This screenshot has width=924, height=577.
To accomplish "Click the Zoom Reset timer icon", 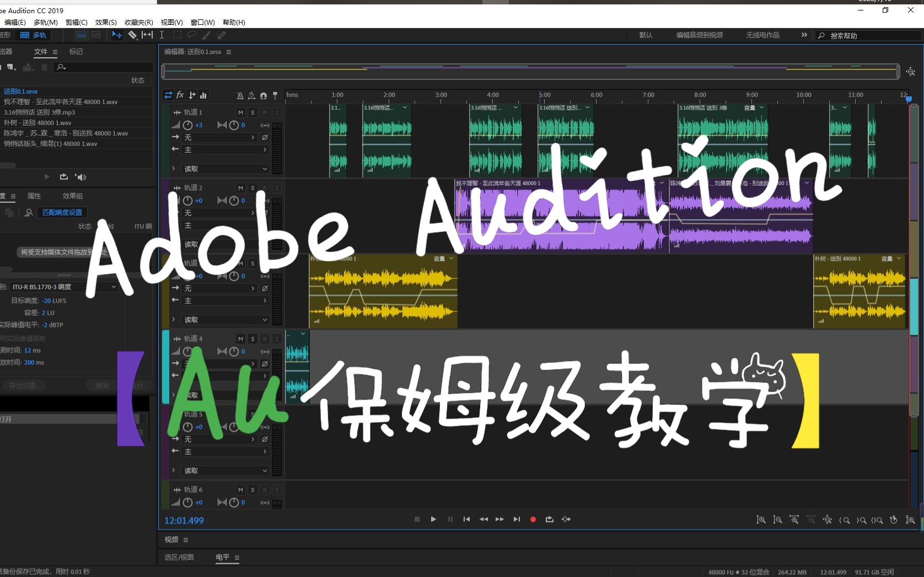I will (x=894, y=520).
